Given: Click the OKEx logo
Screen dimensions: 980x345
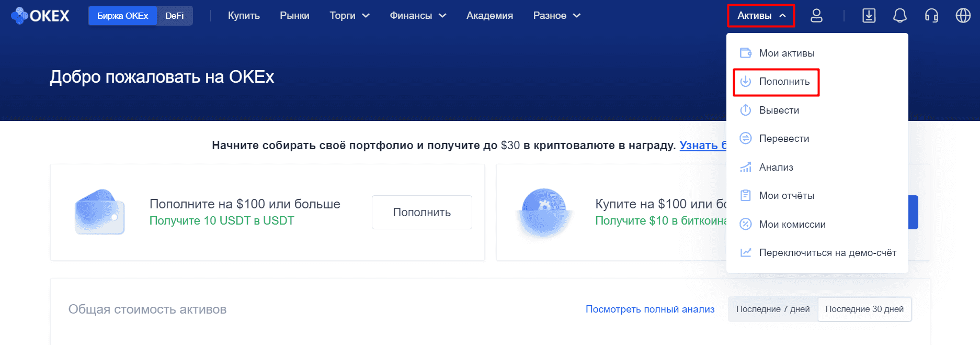Looking at the screenshot, I should click(x=40, y=16).
